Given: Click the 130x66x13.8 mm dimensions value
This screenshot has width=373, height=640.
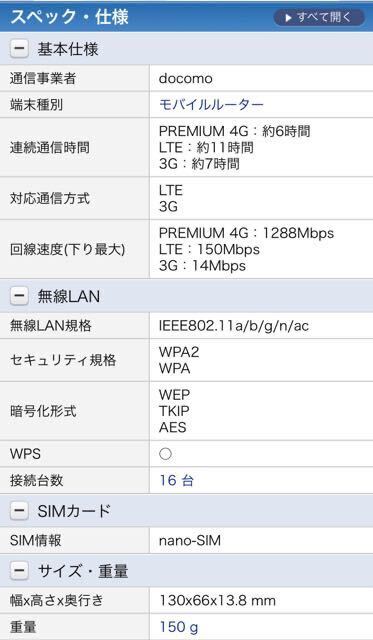Looking at the screenshot, I should click(x=218, y=600).
